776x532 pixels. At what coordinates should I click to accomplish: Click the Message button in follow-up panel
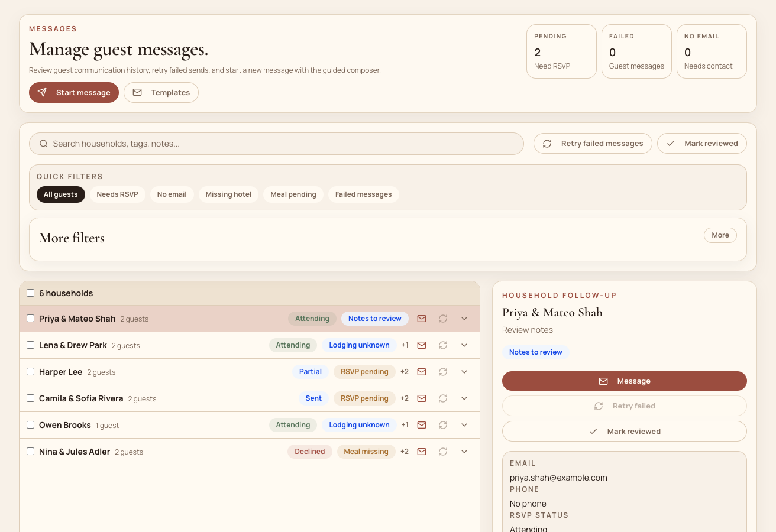[625, 381]
